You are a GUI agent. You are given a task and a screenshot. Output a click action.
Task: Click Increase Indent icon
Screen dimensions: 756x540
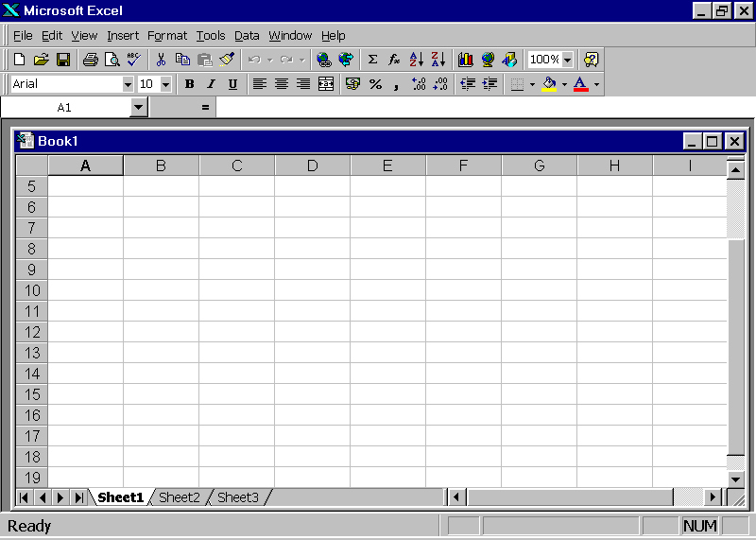click(490, 84)
